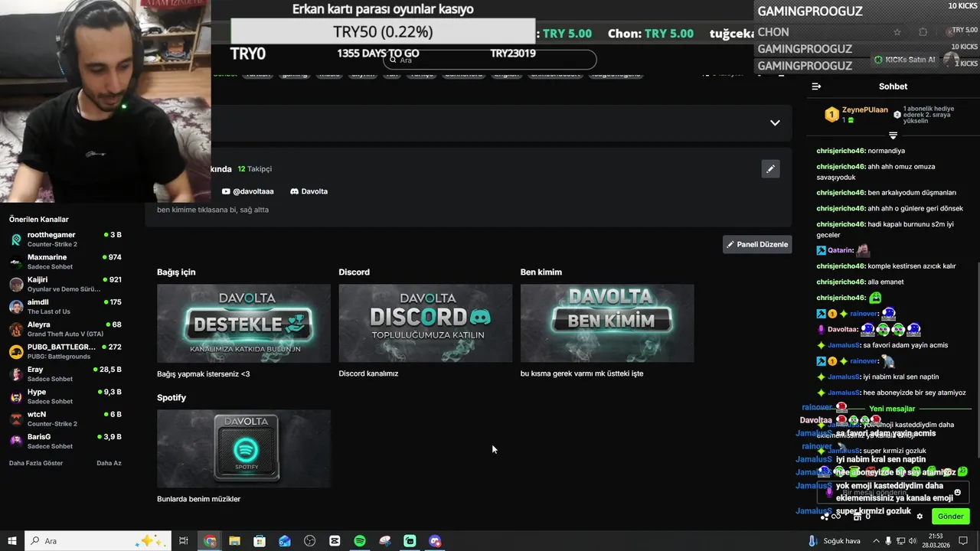Image resolution: width=980 pixels, height=551 pixels.
Task: Click the pencil edit icon in the about section
Action: tap(770, 169)
